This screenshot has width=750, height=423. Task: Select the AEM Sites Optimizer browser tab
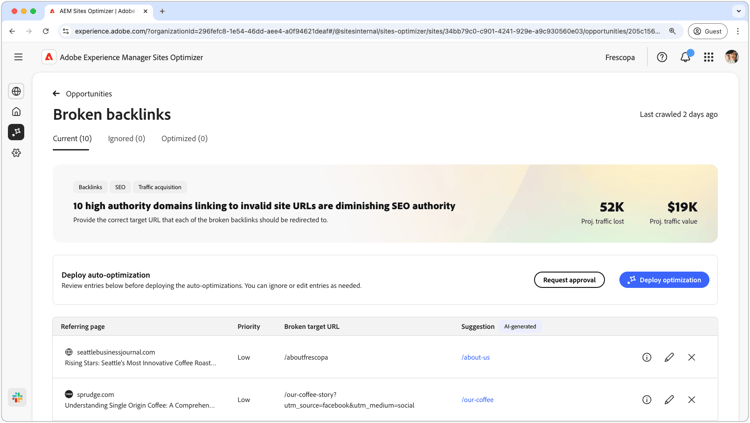(x=99, y=11)
